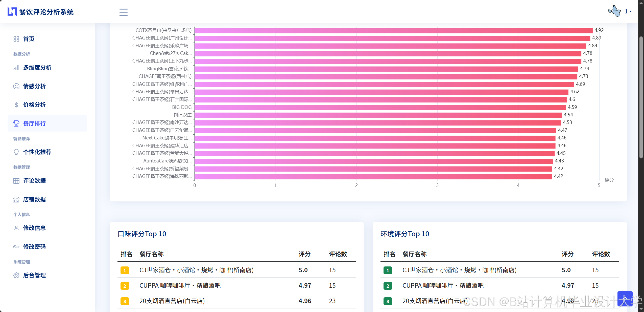Click the bird avatar in header
This screenshot has height=312, width=644.
(x=614, y=11)
